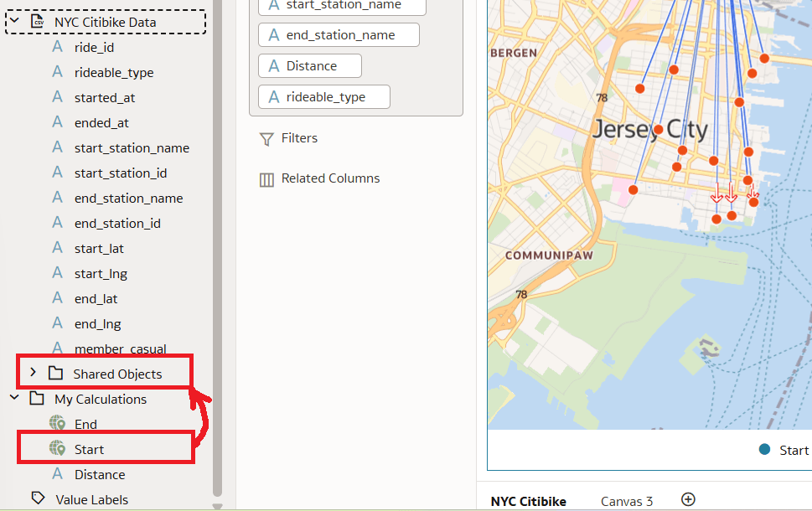Collapse the NYC Citibike Data dataset
812x511 pixels.
click(x=15, y=21)
